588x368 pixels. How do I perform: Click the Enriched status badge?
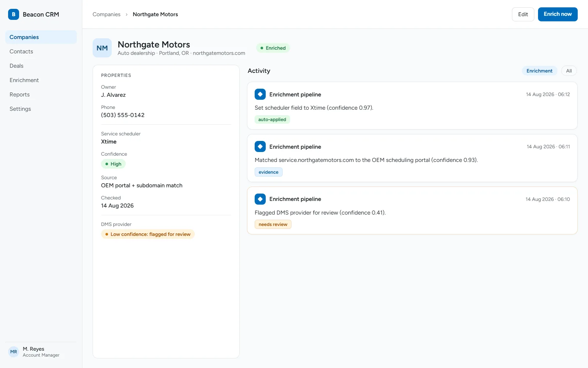coord(273,48)
